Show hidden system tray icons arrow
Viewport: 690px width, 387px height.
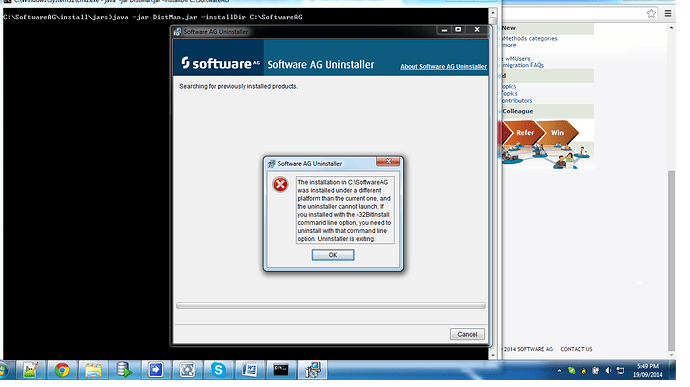(559, 371)
